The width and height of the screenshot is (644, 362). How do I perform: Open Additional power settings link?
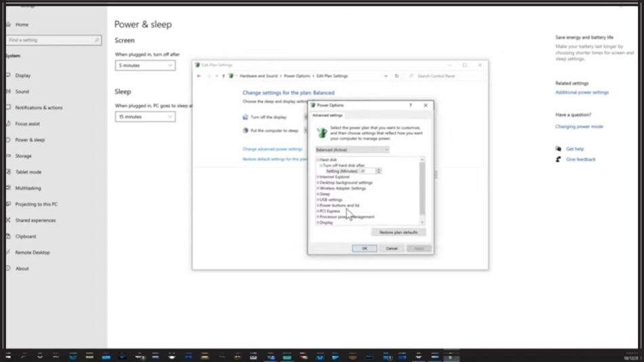click(x=582, y=92)
